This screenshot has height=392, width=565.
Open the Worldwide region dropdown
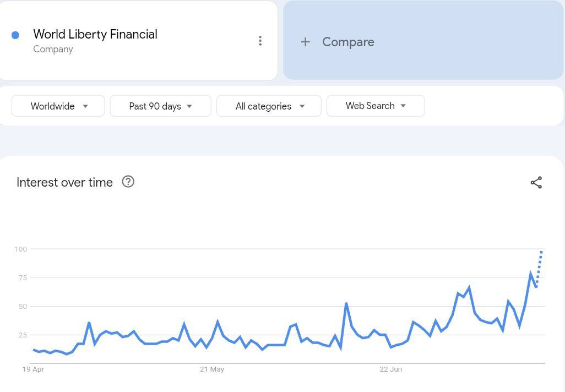coord(58,106)
